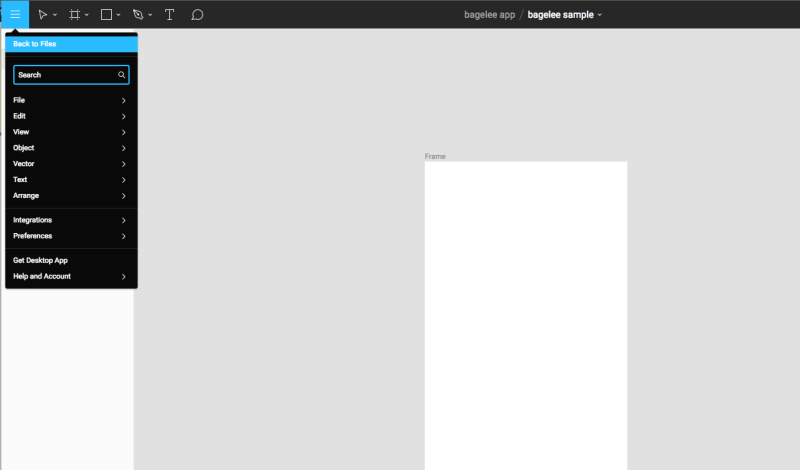Open the Object submenu
The image size is (800, 470).
(71, 148)
